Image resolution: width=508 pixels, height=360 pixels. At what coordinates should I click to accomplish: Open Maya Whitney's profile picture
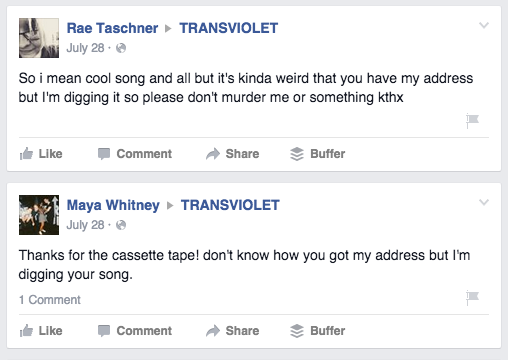click(39, 215)
